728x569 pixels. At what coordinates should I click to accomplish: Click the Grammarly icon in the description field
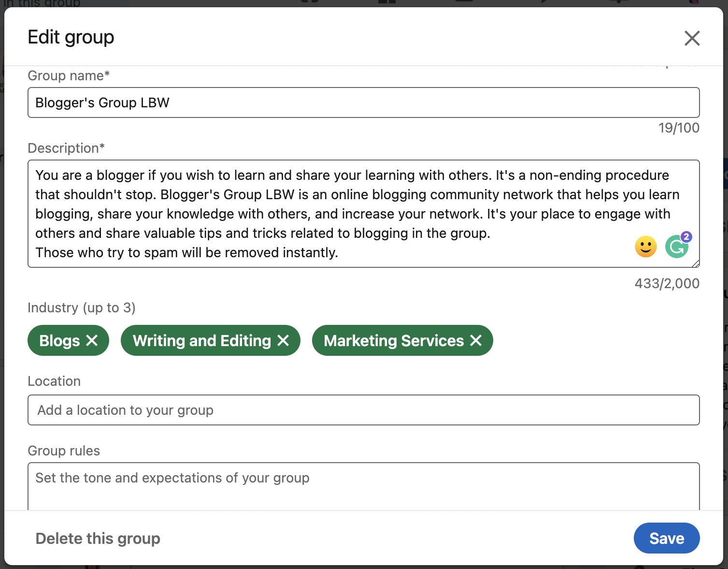(677, 247)
